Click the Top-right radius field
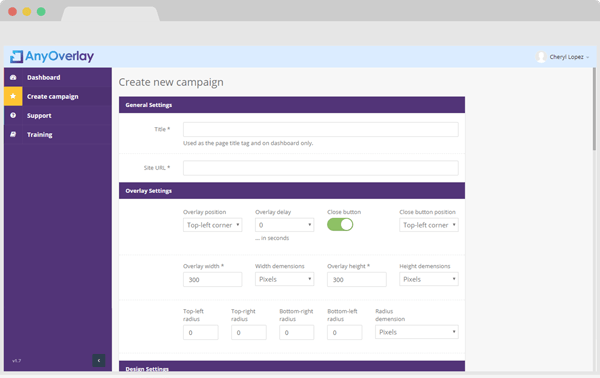Viewport: 600px width, 378px height. 249,332
